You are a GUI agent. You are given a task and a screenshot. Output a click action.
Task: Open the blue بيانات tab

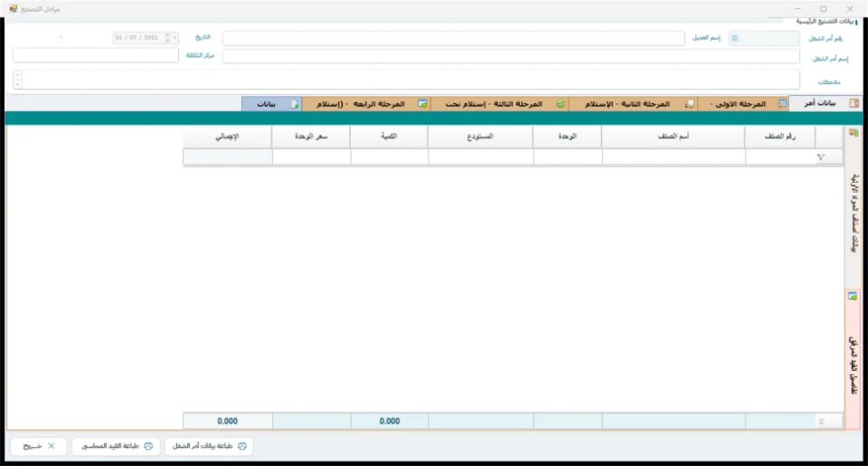point(272,104)
